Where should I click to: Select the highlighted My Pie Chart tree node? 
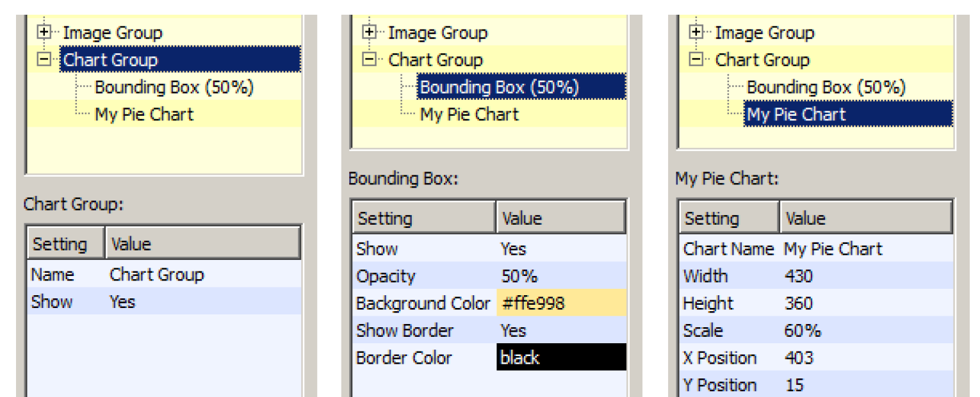[x=847, y=115]
